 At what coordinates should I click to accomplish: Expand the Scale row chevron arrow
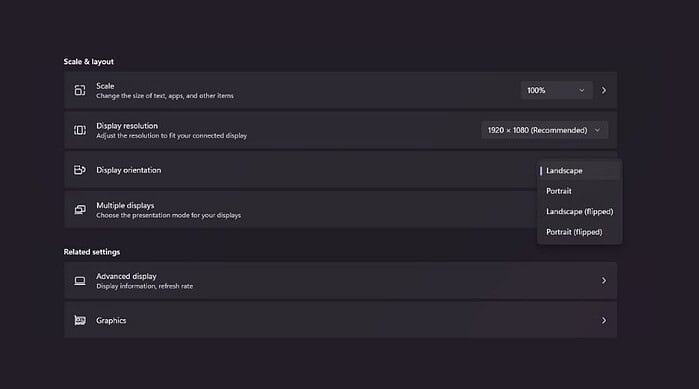604,90
